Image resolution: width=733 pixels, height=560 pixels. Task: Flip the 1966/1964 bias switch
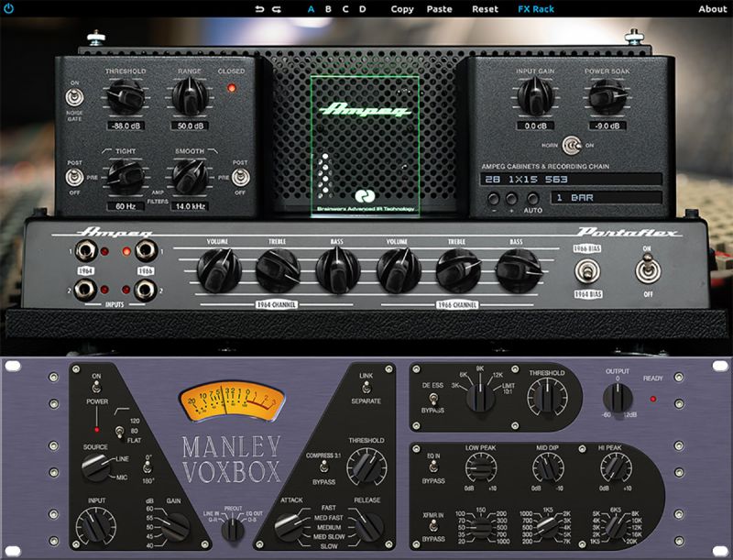(587, 271)
